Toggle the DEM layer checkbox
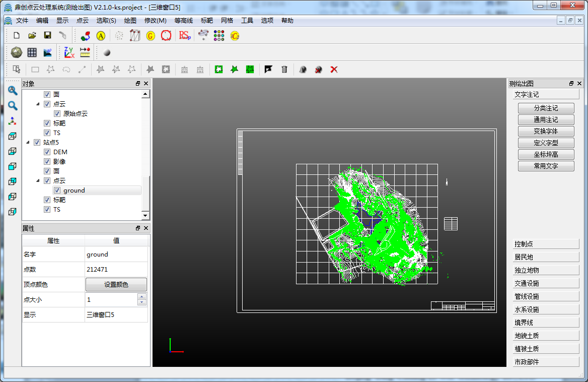 click(x=47, y=152)
